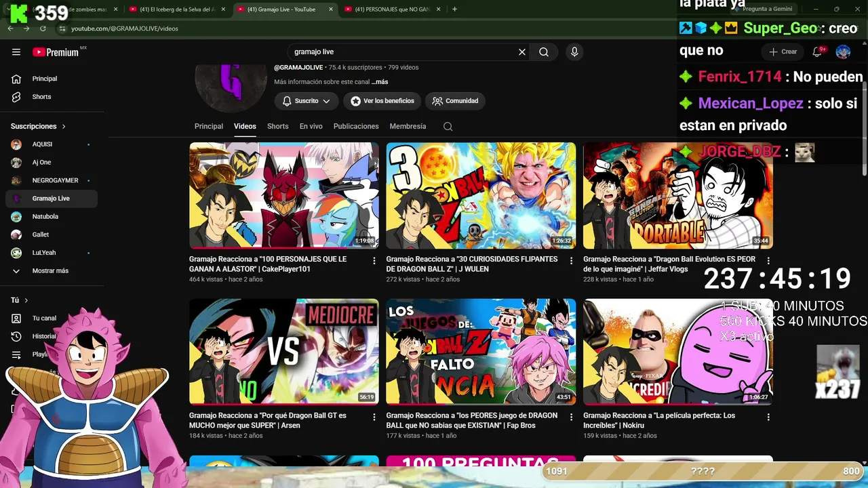Open the AQUISI subscription channel
This screenshot has width=868, height=488.
pyautogui.click(x=52, y=144)
